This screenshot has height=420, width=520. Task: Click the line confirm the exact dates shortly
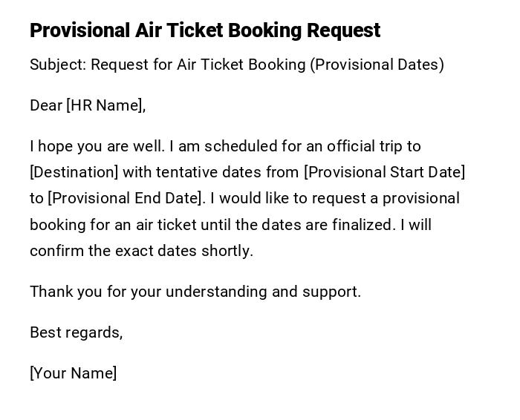[141, 250]
